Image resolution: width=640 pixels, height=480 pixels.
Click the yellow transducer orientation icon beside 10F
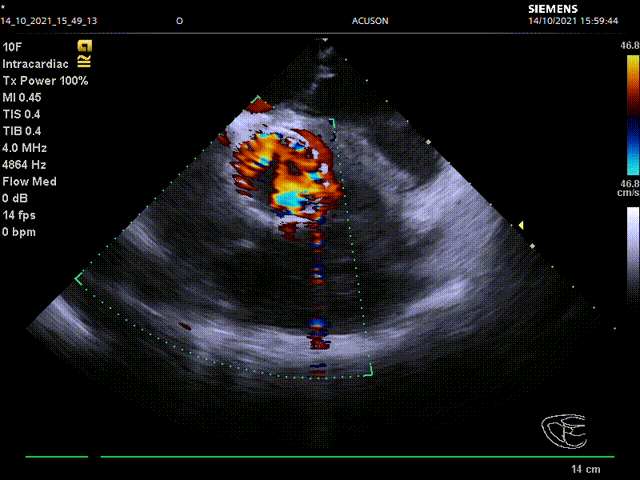tap(85, 46)
